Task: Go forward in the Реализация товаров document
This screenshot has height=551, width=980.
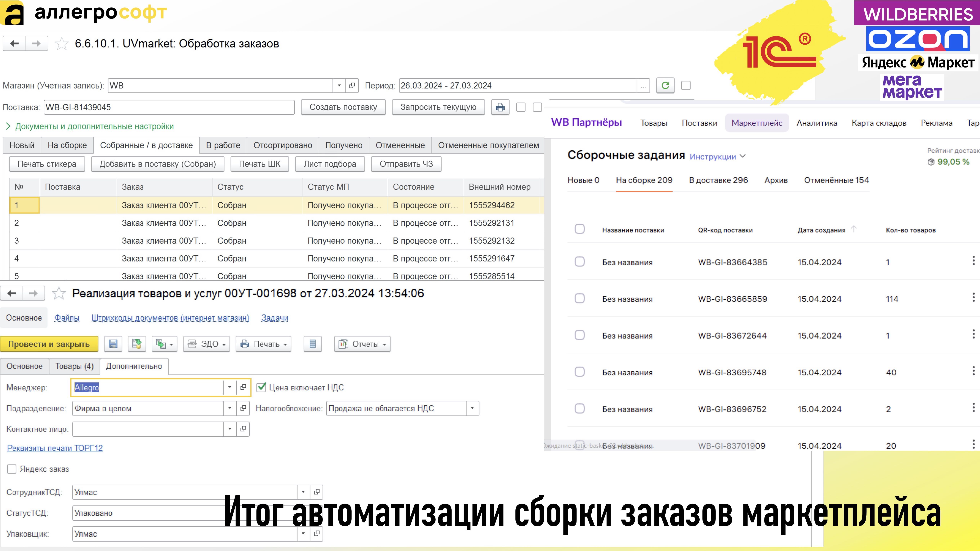Action: tap(34, 293)
